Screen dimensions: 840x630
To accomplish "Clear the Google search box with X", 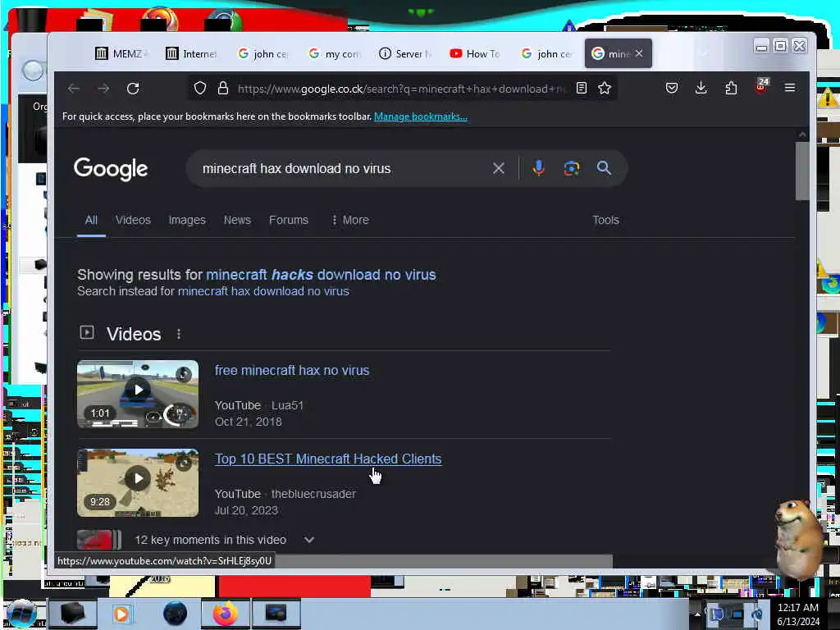I will tap(498, 168).
